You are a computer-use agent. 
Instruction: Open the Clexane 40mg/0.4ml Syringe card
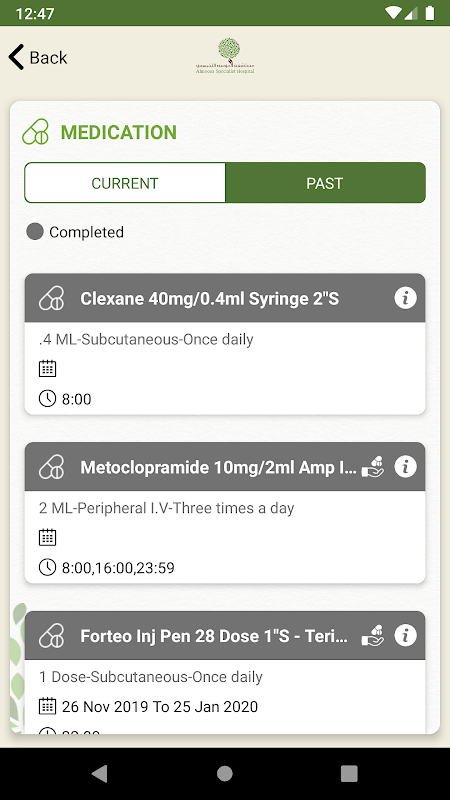225,344
